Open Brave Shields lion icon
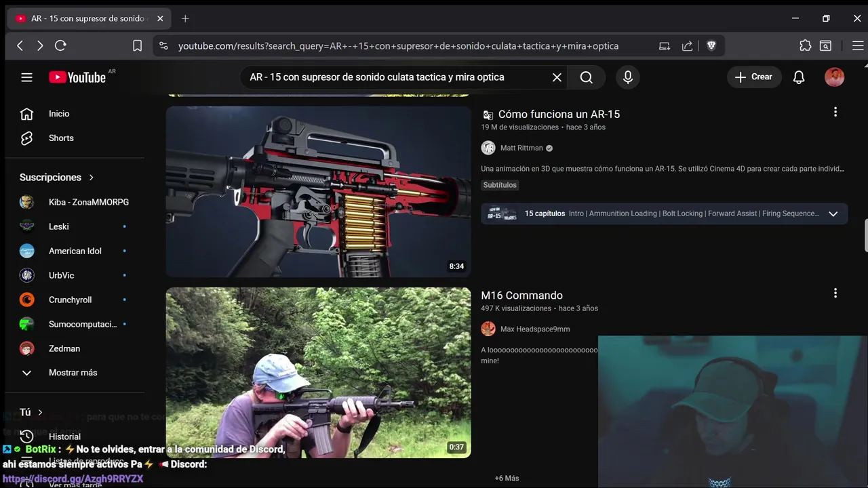The width and height of the screenshot is (868, 488). tap(711, 46)
